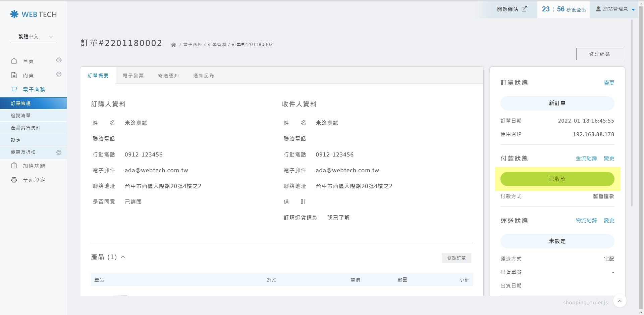The width and height of the screenshot is (644, 315).
Task: Collapse the 產品 (1) section
Action: [123, 257]
